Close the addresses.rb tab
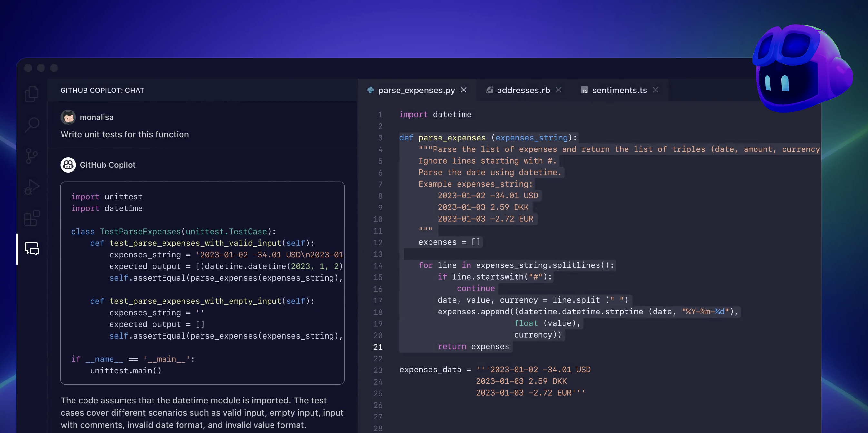 (x=558, y=90)
